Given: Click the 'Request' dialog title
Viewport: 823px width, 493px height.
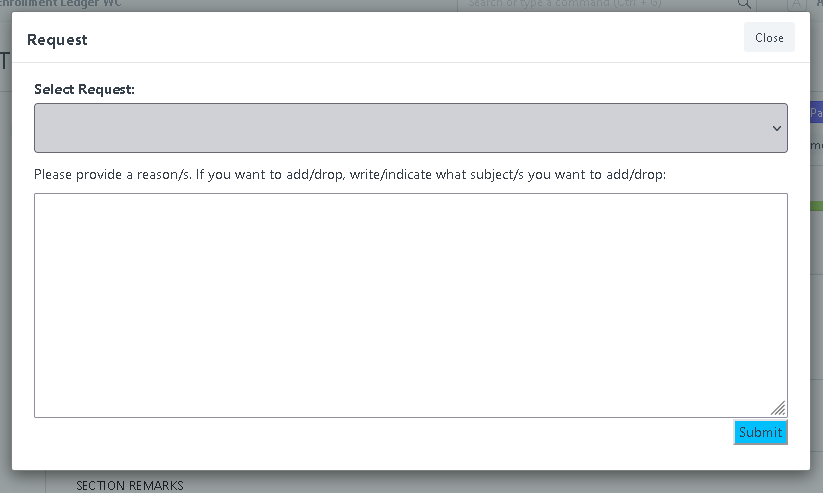Looking at the screenshot, I should [57, 40].
